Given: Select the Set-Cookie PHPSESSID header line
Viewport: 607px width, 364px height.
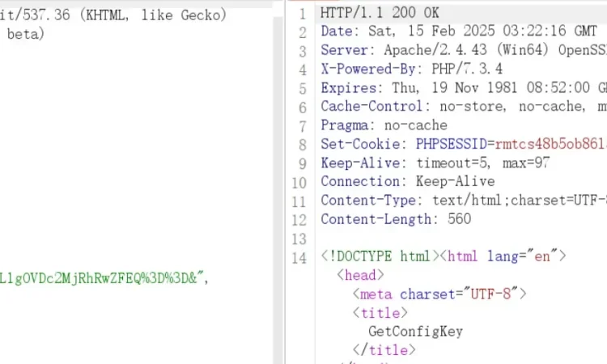Looking at the screenshot, I should tap(464, 144).
